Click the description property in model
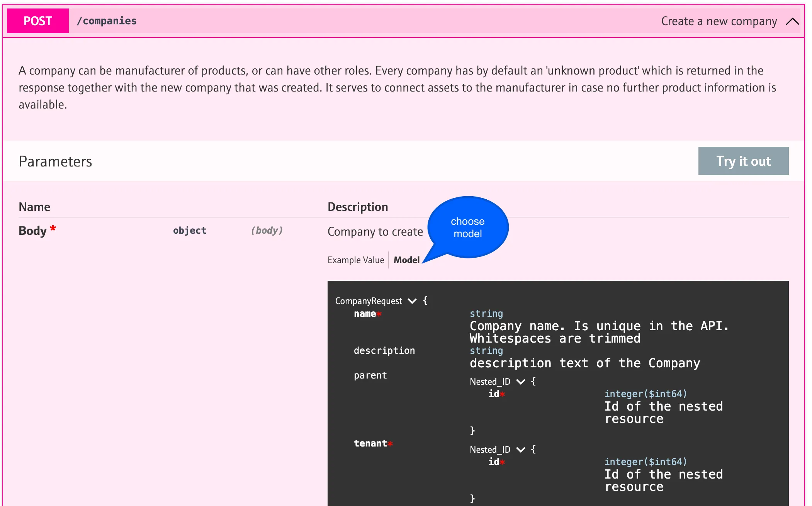The width and height of the screenshot is (812, 506). pyautogui.click(x=384, y=351)
